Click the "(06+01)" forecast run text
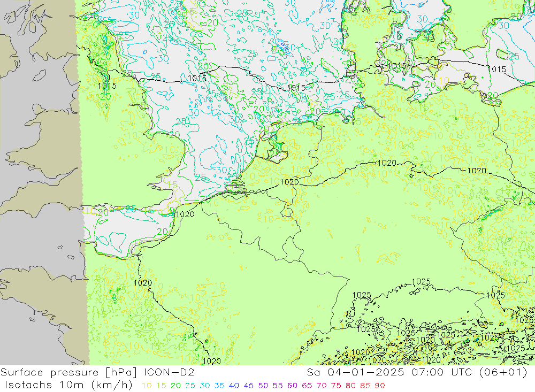The height and width of the screenshot is (392, 535). coord(503,372)
